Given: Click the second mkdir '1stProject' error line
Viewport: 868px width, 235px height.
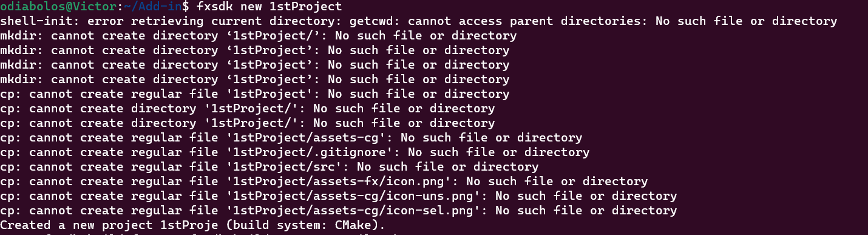Looking at the screenshot, I should [255, 50].
